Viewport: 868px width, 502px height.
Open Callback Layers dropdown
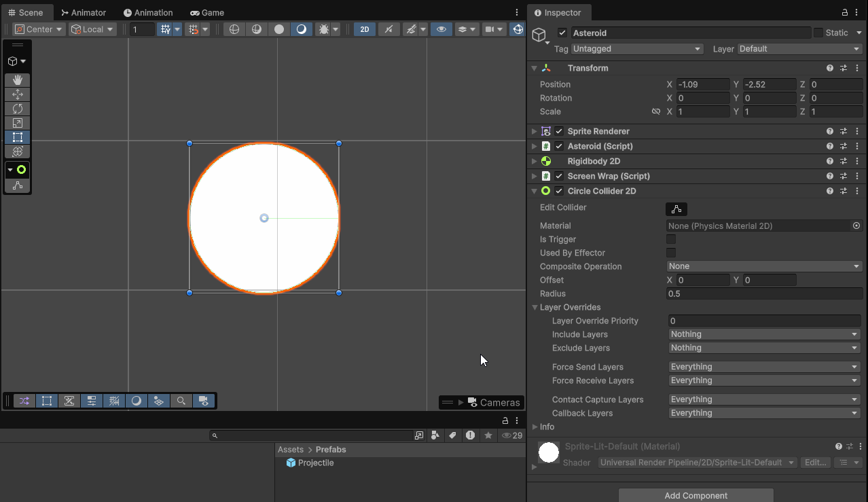(x=764, y=413)
